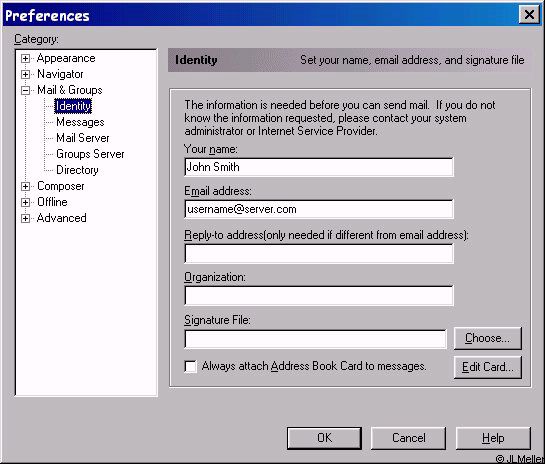
Task: Open the Messages preferences page
Action: (x=80, y=122)
